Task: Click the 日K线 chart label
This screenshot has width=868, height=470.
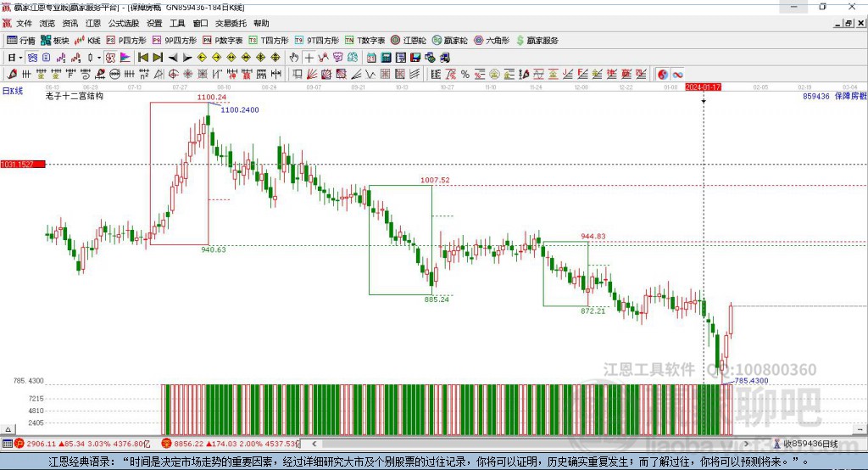Action: (13, 91)
